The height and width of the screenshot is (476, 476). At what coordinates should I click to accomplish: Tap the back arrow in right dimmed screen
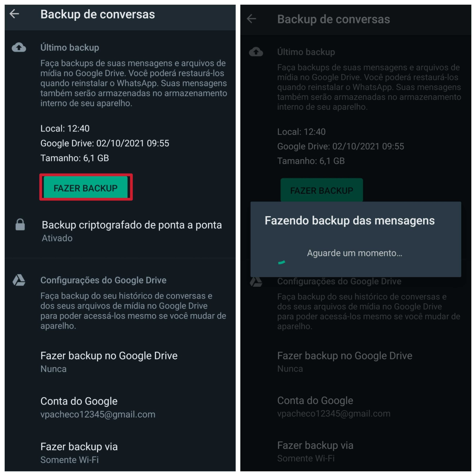click(x=251, y=19)
